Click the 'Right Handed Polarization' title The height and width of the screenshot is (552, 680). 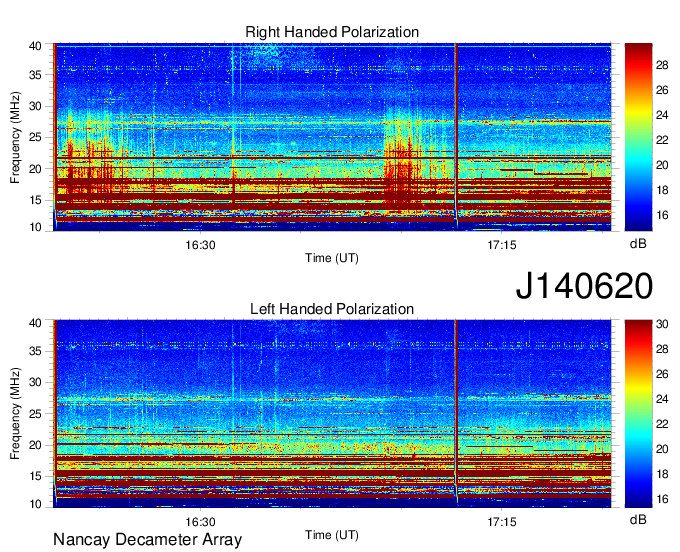click(x=332, y=32)
